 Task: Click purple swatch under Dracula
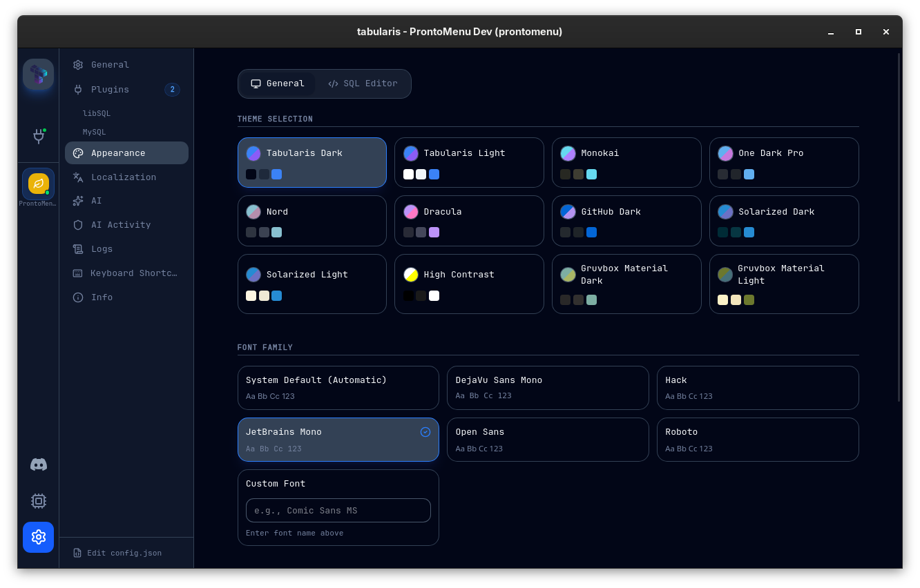pyautogui.click(x=434, y=233)
